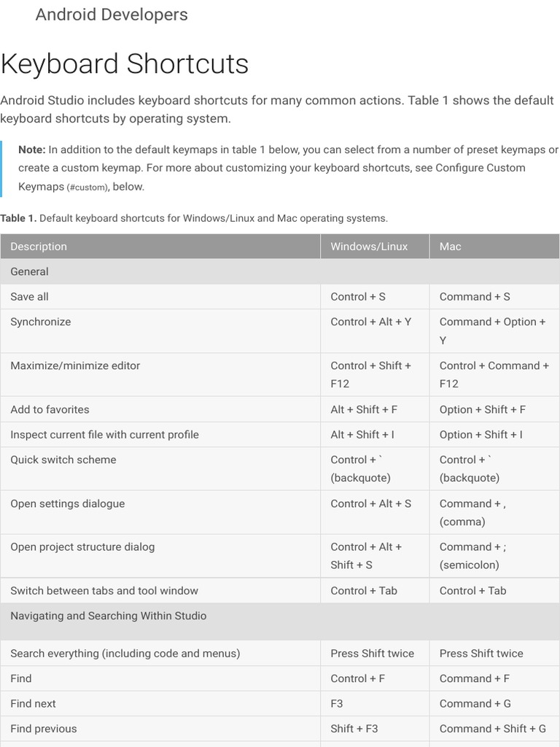Image resolution: width=560 pixels, height=747 pixels.
Task: Click the Quick switch scheme description cell
Action: (x=63, y=460)
